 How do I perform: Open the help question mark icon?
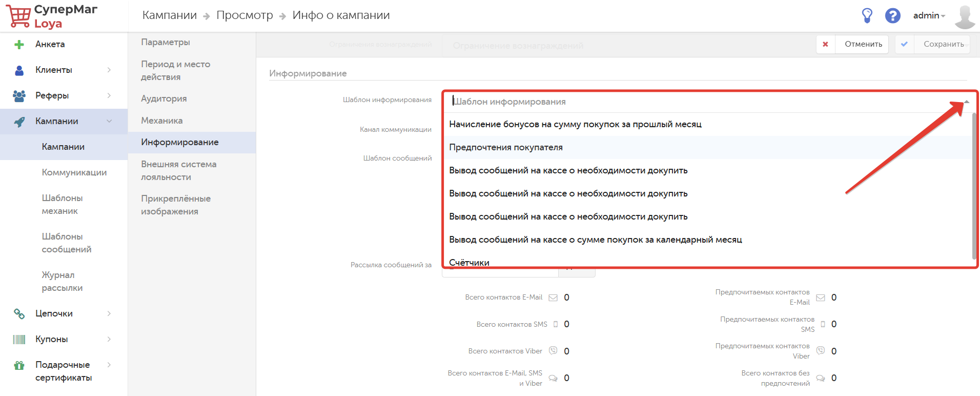click(892, 16)
